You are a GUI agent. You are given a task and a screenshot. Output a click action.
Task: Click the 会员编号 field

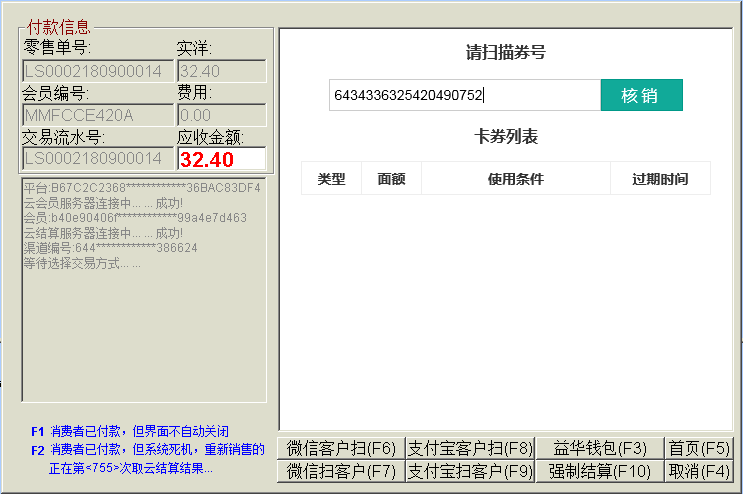coord(97,115)
